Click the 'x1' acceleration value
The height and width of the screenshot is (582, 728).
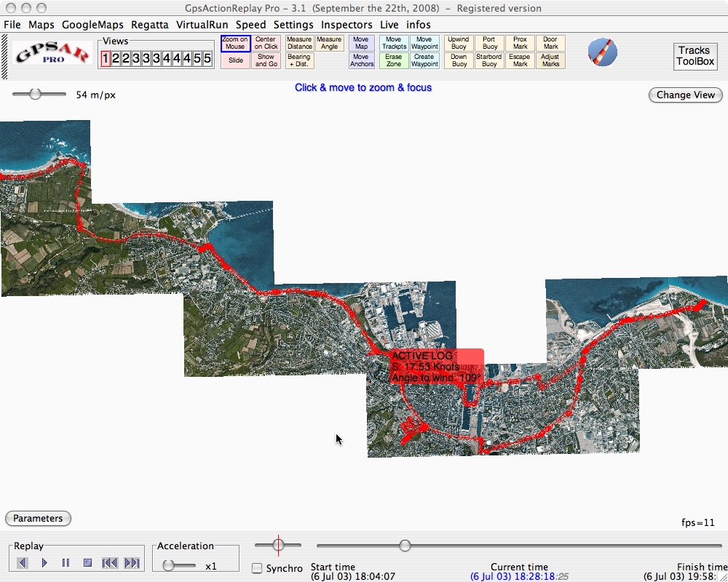pyautogui.click(x=211, y=566)
